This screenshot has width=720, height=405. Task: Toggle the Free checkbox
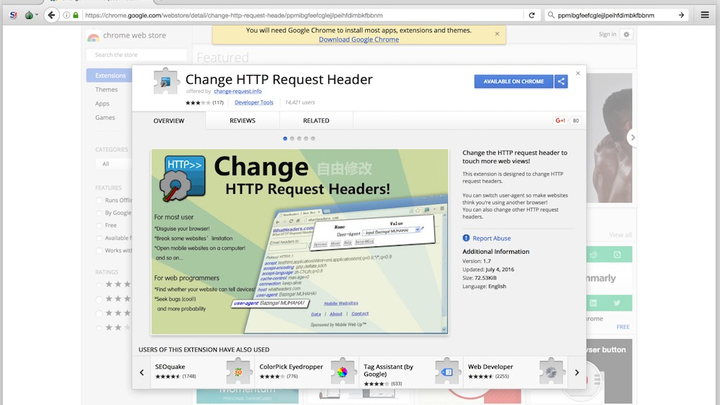click(x=99, y=225)
